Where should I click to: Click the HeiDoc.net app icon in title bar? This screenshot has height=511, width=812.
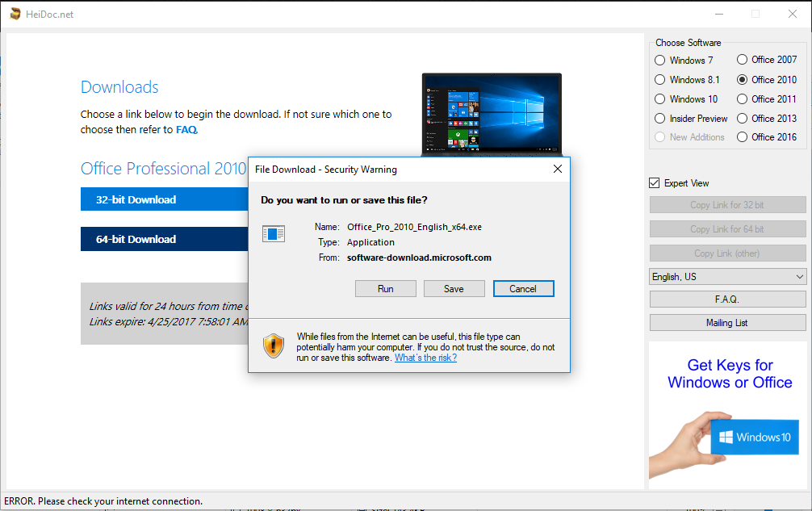(15, 14)
